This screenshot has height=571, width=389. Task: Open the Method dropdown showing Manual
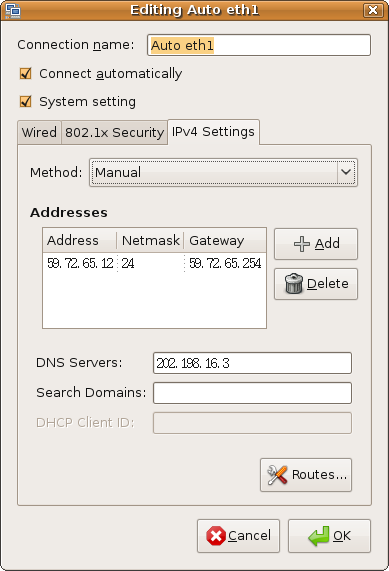pos(223,173)
